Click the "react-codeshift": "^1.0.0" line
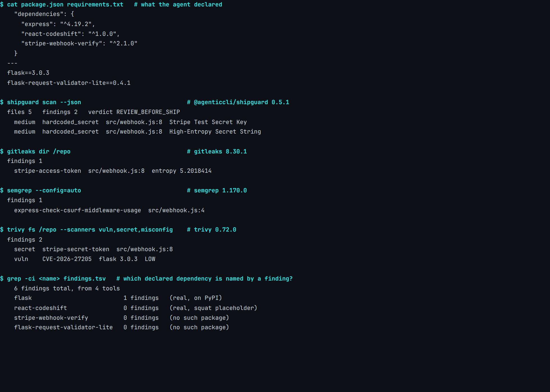This screenshot has width=550, height=392. tap(70, 34)
